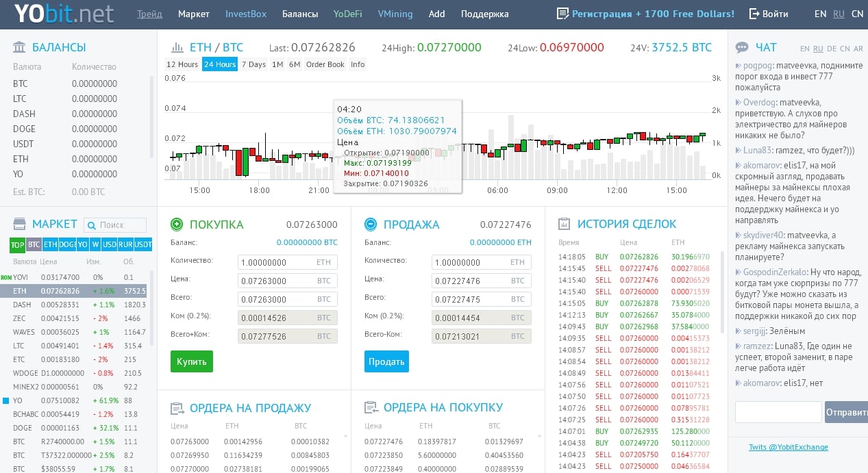868x473 pixels.
Task: Click the sell Цена input field
Action: 481,281
